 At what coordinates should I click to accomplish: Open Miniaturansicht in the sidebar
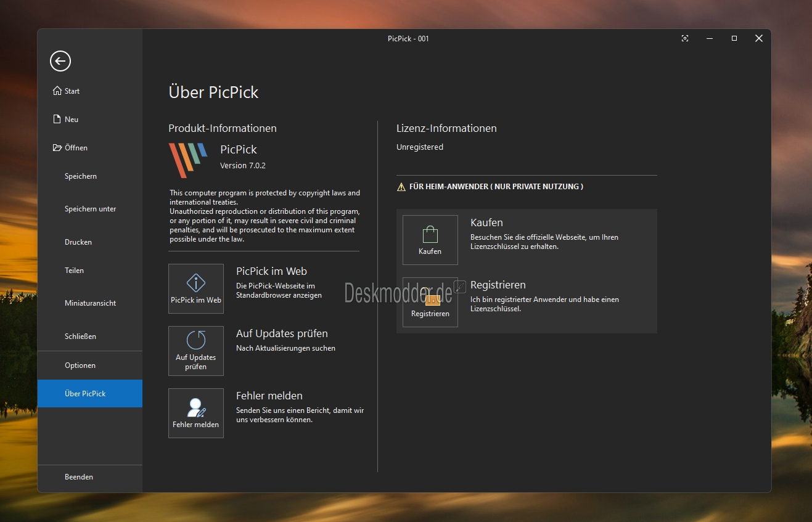[x=90, y=303]
